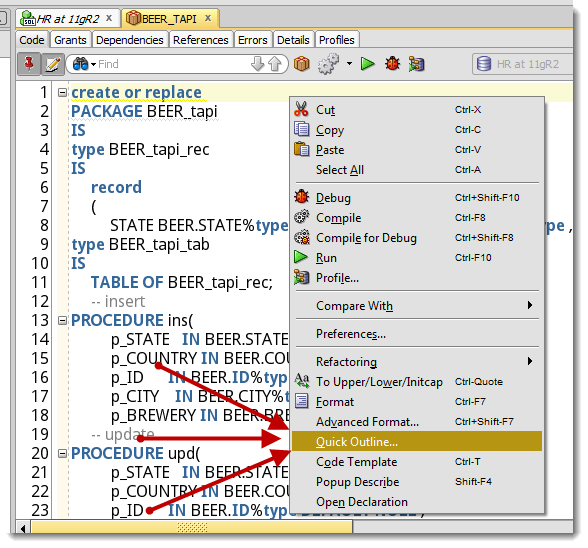
Task: Click into the Find search field
Action: pyautogui.click(x=172, y=64)
